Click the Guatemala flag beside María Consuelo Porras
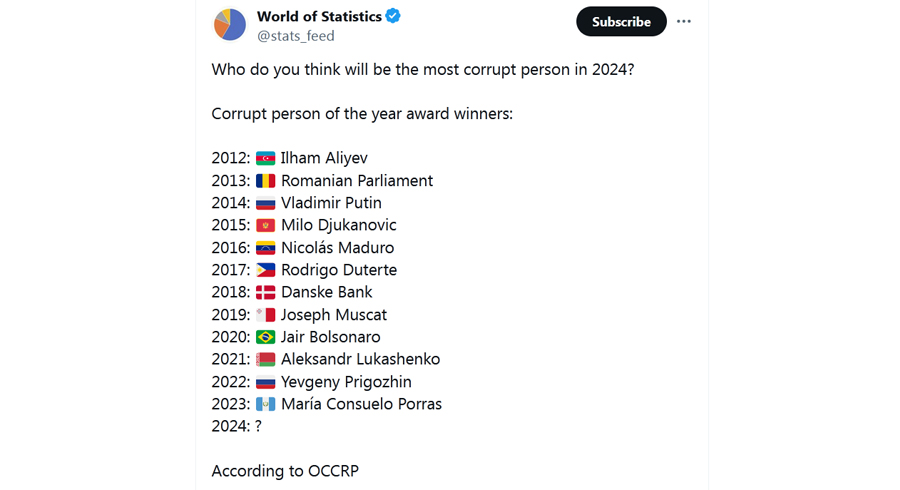This screenshot has width=900, height=490. coord(265,405)
